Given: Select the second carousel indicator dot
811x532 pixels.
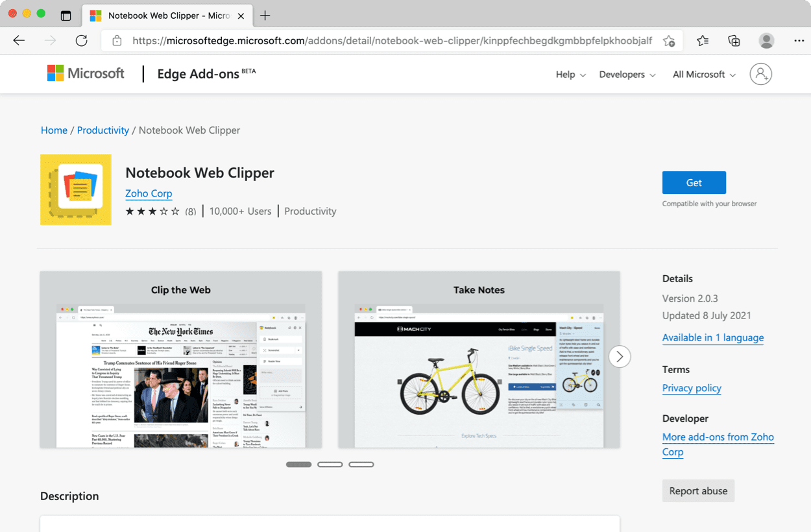Looking at the screenshot, I should [330, 464].
